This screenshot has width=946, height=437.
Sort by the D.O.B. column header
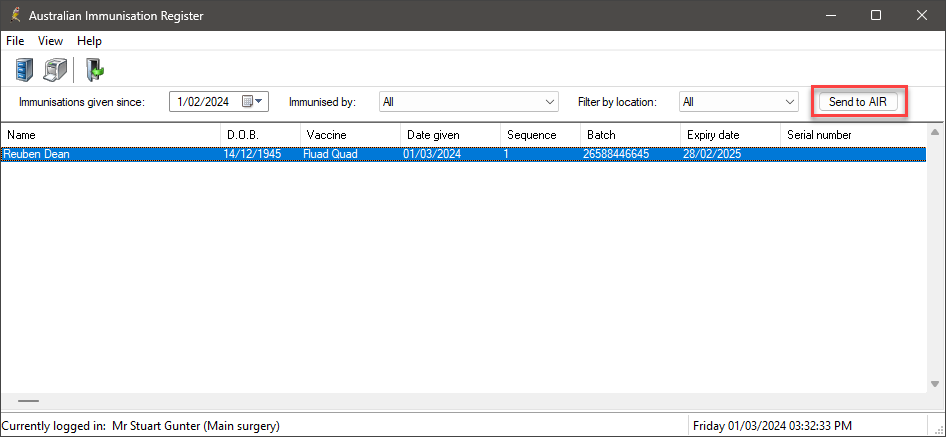coord(261,135)
